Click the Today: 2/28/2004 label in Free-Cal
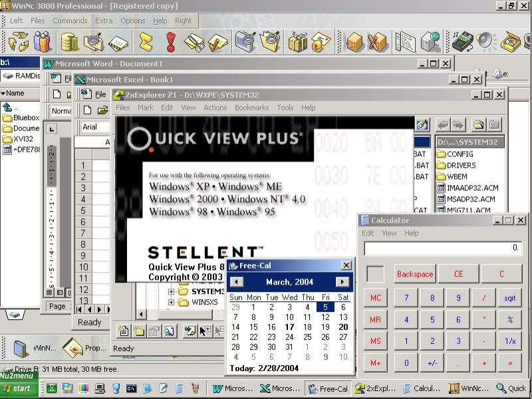 coord(264,368)
